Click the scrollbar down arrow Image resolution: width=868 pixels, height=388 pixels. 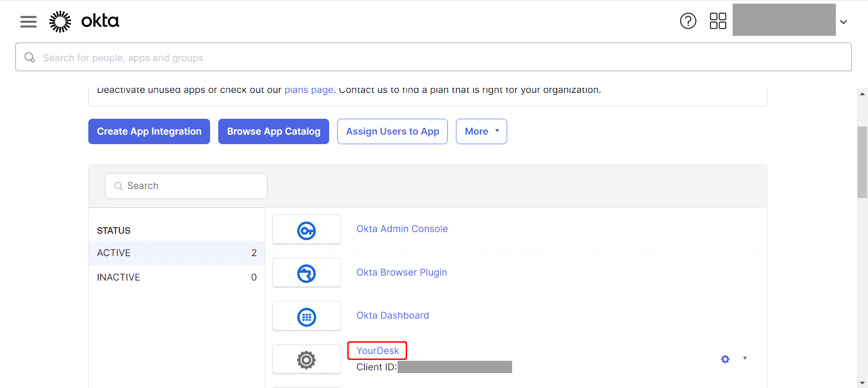coord(862,383)
